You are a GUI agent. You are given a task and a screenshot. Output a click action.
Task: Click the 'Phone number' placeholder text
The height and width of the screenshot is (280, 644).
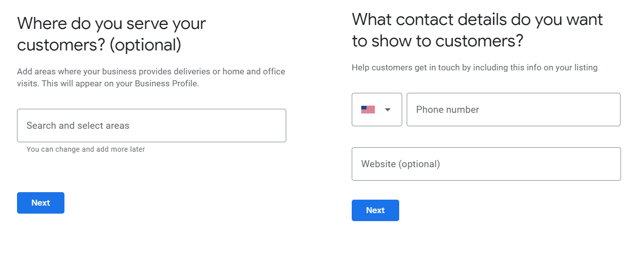(448, 110)
